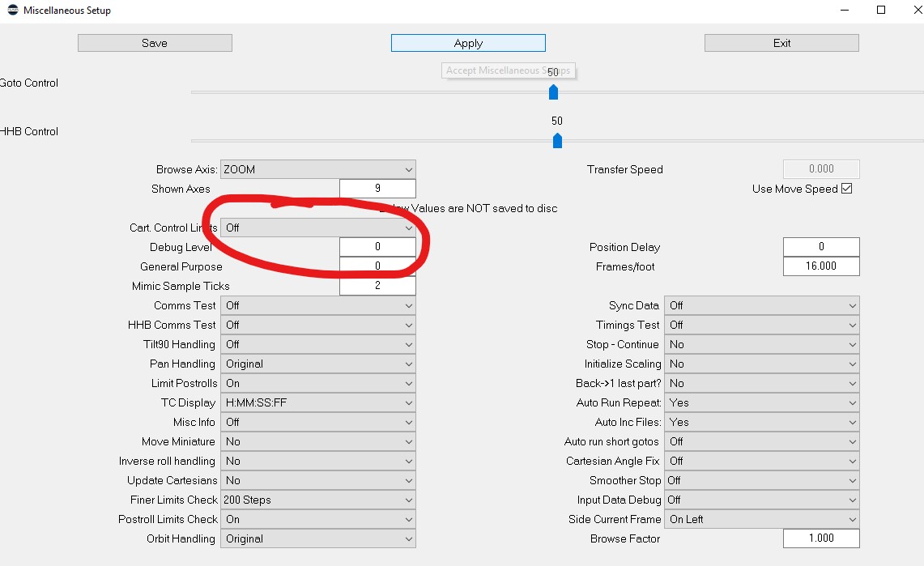This screenshot has height=566, width=924.
Task: Click the Apply button
Action: (x=469, y=43)
